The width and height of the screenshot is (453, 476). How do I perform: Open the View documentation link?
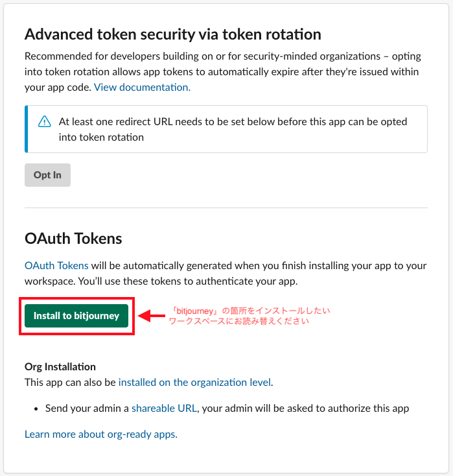tap(142, 88)
